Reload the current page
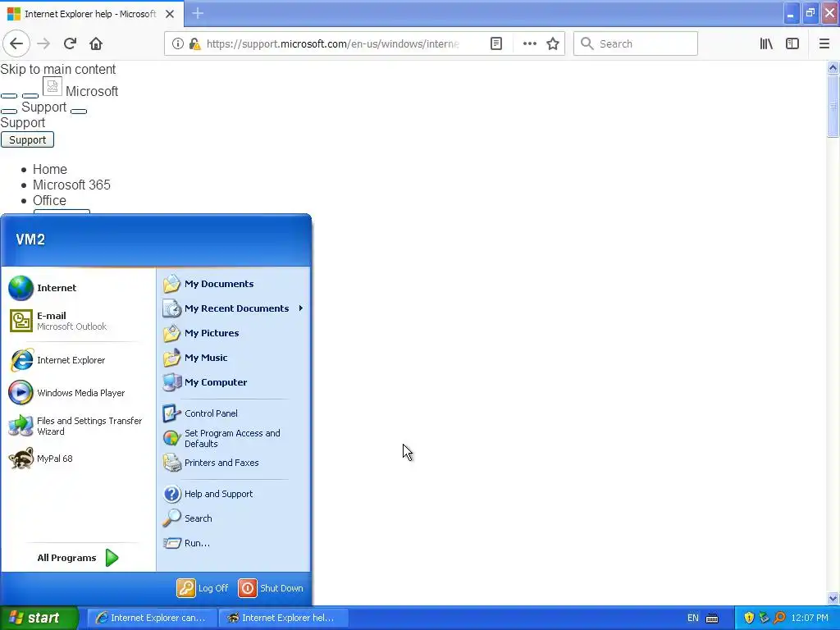 pyautogui.click(x=70, y=43)
